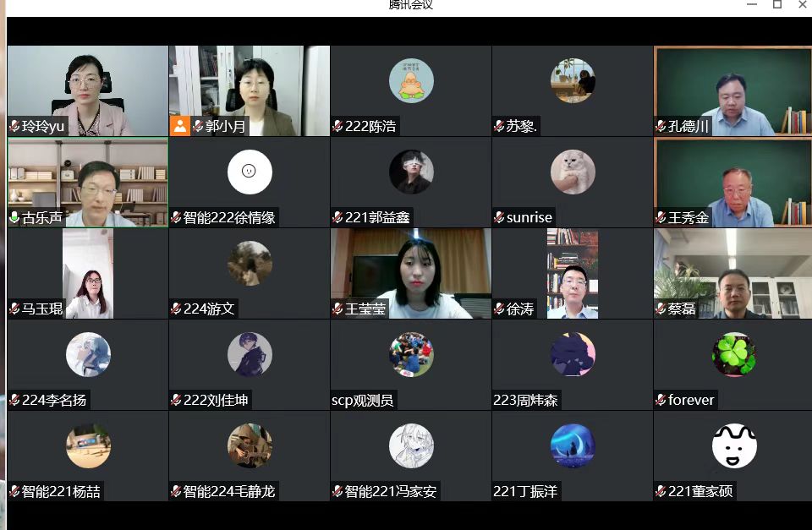812x530 pixels.
Task: Click 221郭益鑫's profile avatar
Action: [x=411, y=172]
